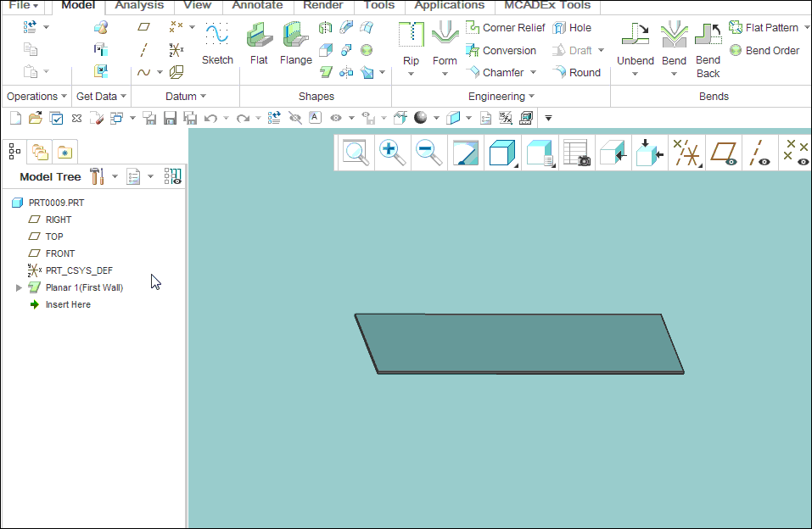Create a Flange wall
The width and height of the screenshot is (812, 529).
click(295, 43)
